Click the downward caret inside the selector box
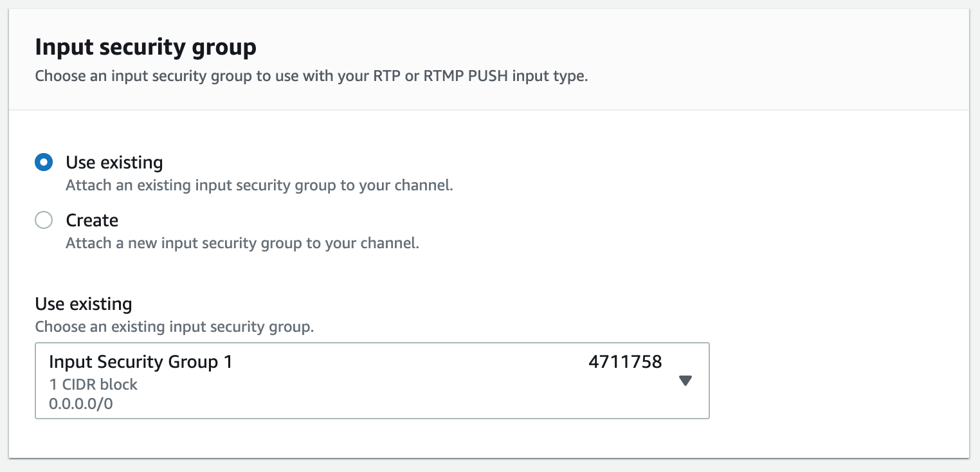This screenshot has width=980, height=472. tap(685, 380)
